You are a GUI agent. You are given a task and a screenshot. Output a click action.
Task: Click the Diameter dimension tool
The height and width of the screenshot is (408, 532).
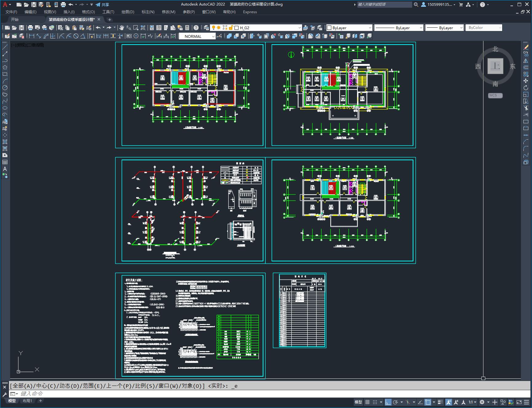(x=76, y=36)
